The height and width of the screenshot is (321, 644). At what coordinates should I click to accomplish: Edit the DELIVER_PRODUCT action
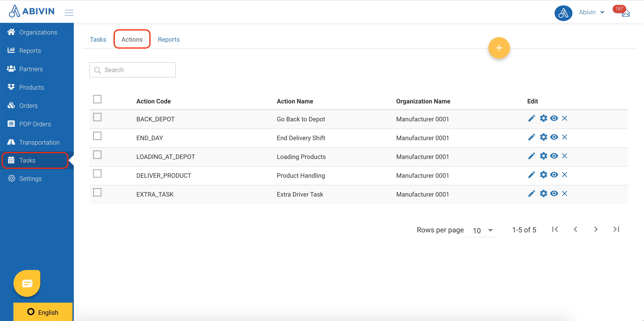pos(532,175)
